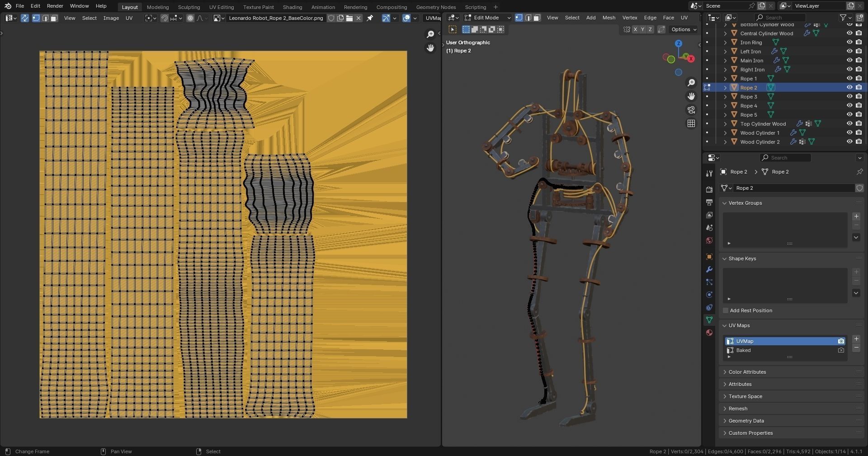The height and width of the screenshot is (456, 868).
Task: Toggle fake user shield next to image name
Action: [331, 18]
